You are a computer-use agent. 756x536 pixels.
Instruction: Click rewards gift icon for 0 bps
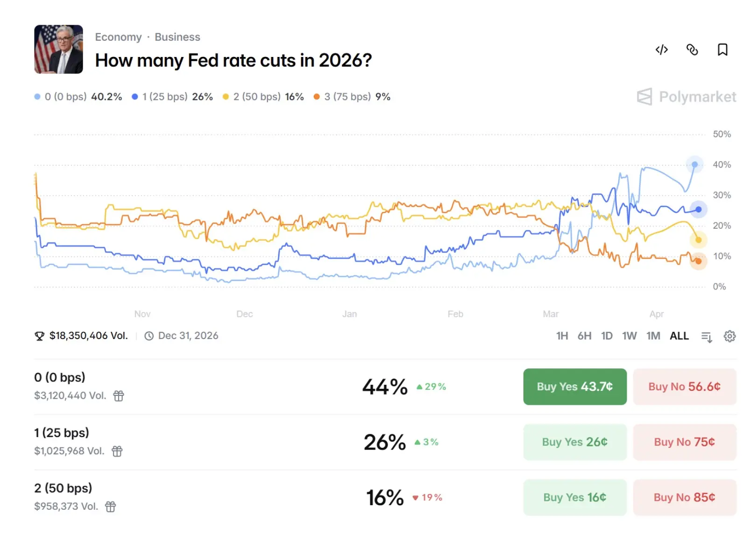(119, 396)
